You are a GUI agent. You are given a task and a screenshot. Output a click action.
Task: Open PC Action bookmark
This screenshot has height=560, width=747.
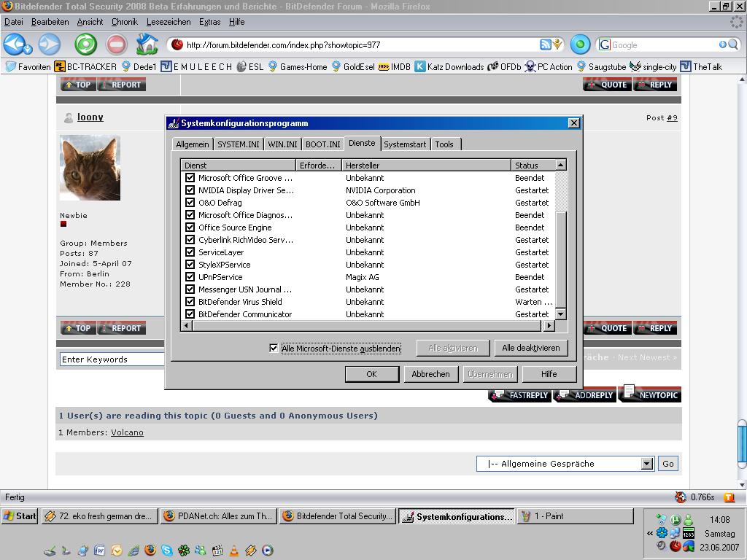549,66
